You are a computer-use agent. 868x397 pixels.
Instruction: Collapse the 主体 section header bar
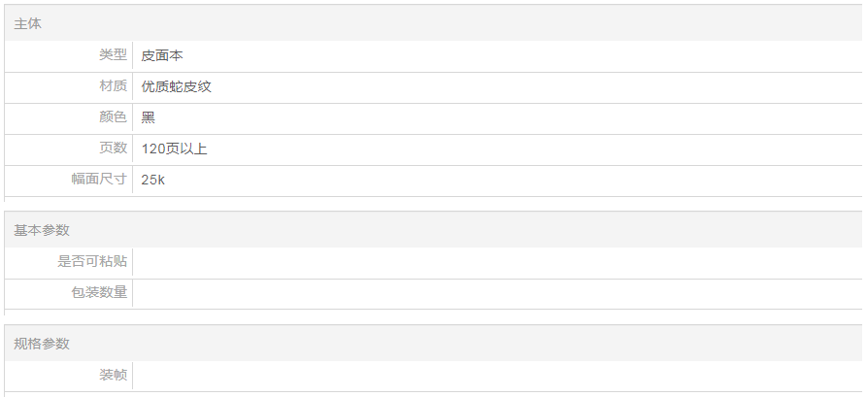point(433,23)
